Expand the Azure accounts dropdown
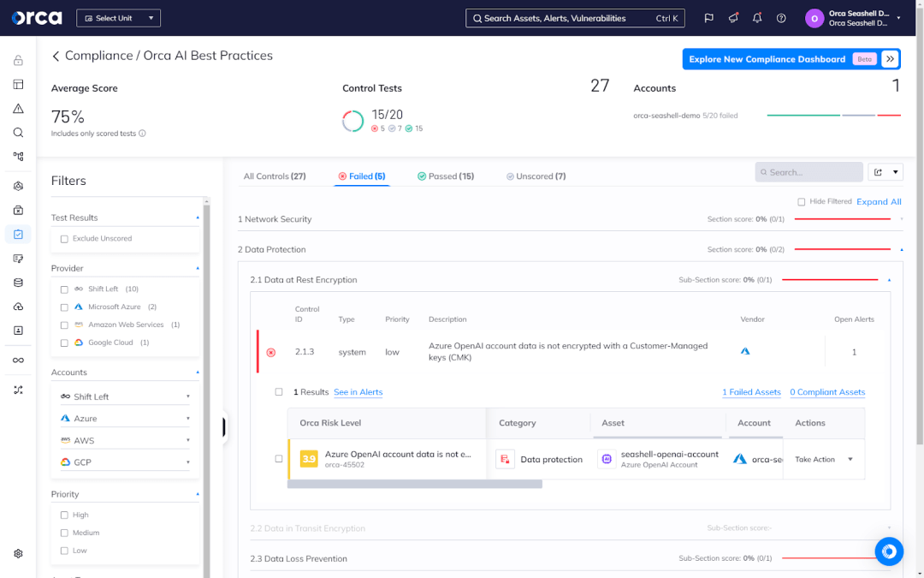924x578 pixels. (125, 418)
